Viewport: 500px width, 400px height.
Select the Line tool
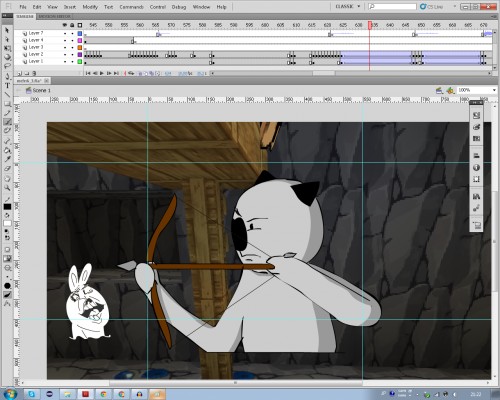(7, 95)
